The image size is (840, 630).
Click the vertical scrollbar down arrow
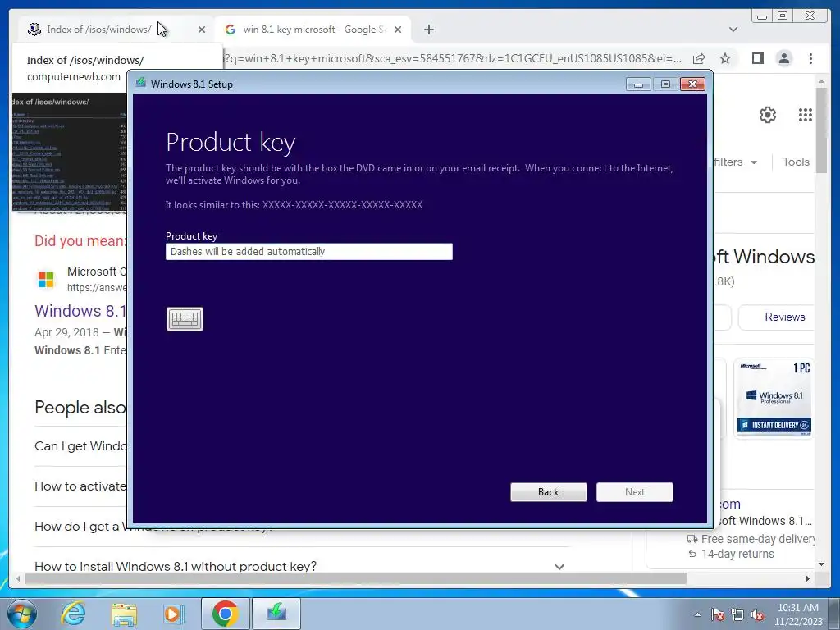[x=821, y=564]
